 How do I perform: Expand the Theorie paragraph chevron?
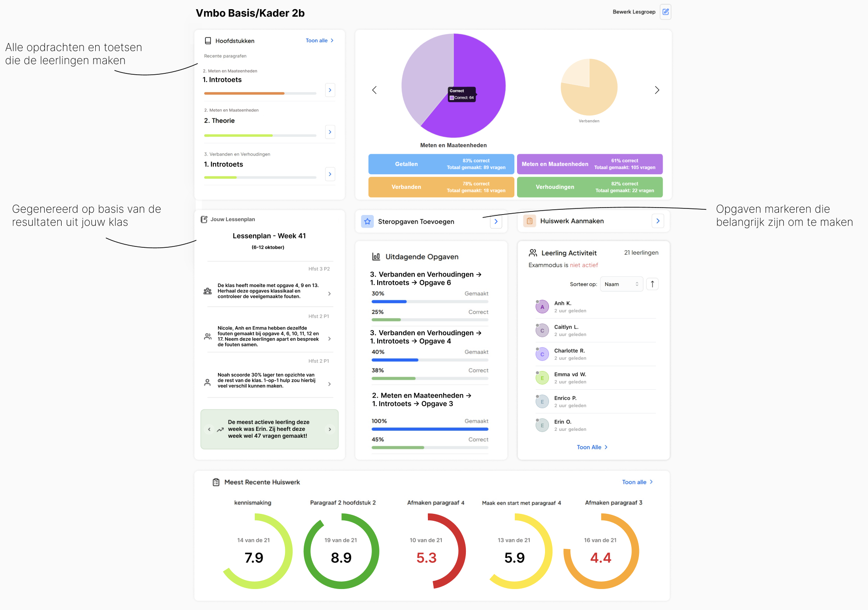coord(330,132)
